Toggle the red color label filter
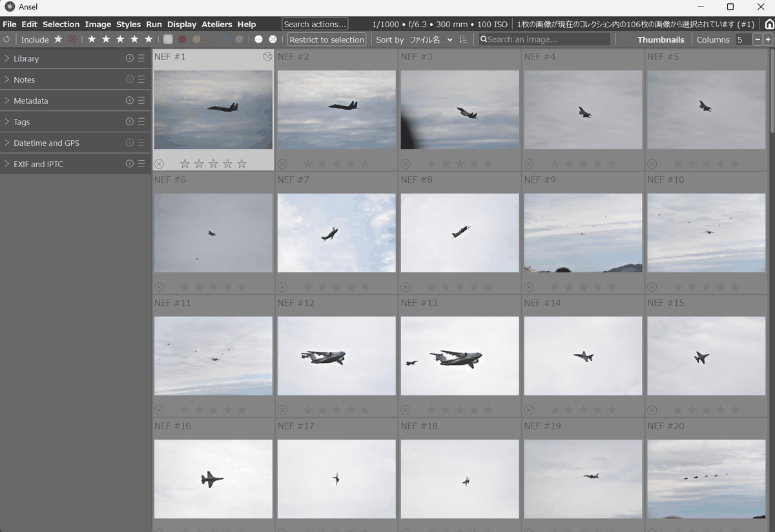This screenshot has height=532, width=775. [x=182, y=39]
